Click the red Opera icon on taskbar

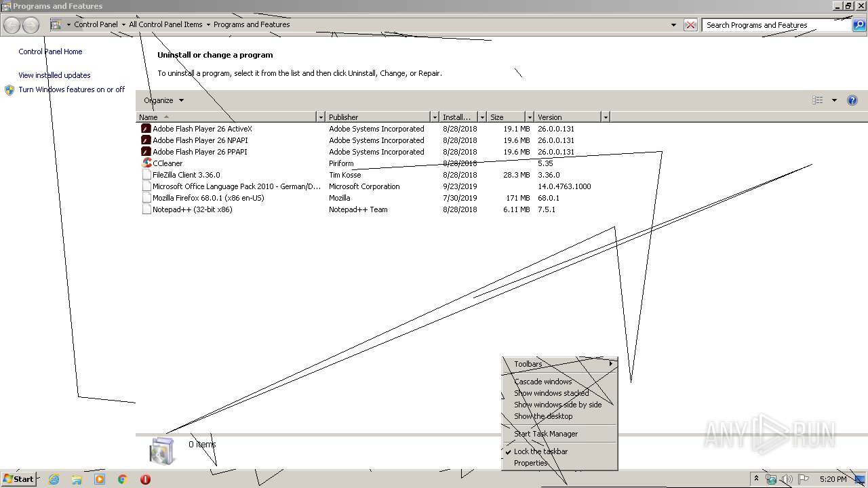click(145, 479)
